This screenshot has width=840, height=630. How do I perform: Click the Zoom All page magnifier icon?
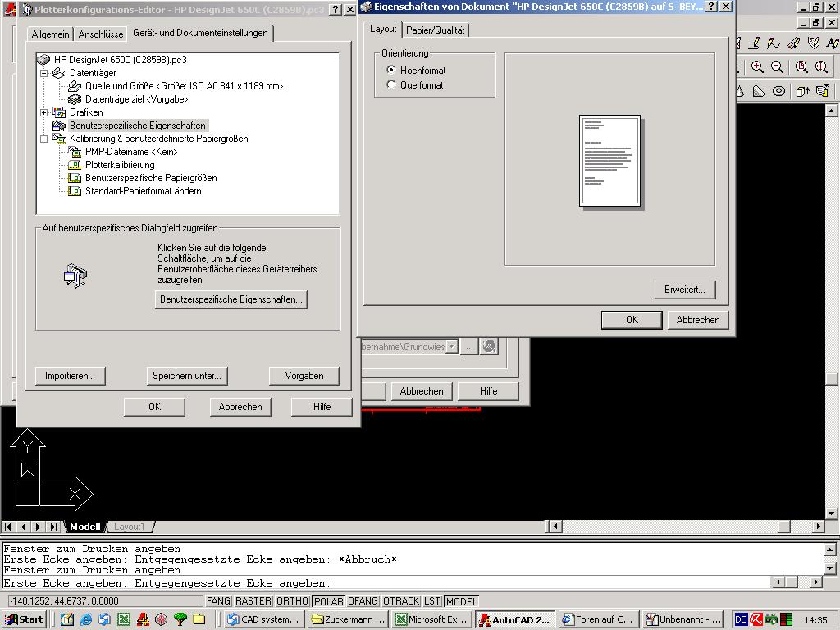point(801,67)
